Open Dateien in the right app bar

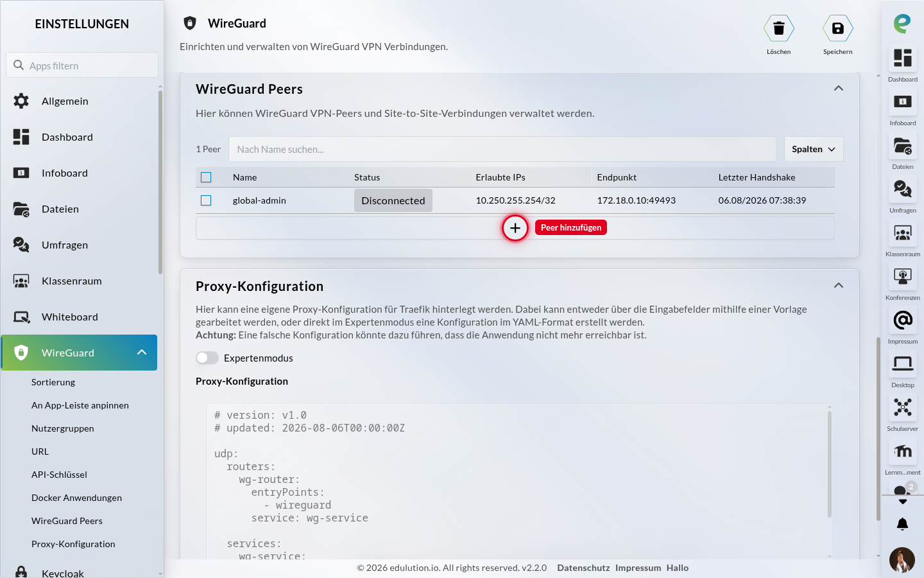902,146
